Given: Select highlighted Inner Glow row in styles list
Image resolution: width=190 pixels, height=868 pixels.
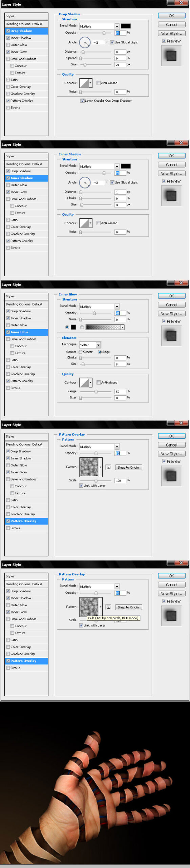Looking at the screenshot, I should pos(26,332).
